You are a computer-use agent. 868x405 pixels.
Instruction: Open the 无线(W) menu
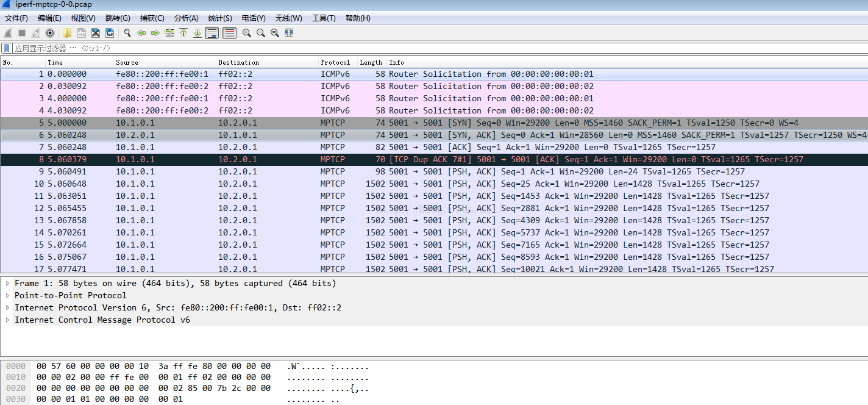coord(288,18)
